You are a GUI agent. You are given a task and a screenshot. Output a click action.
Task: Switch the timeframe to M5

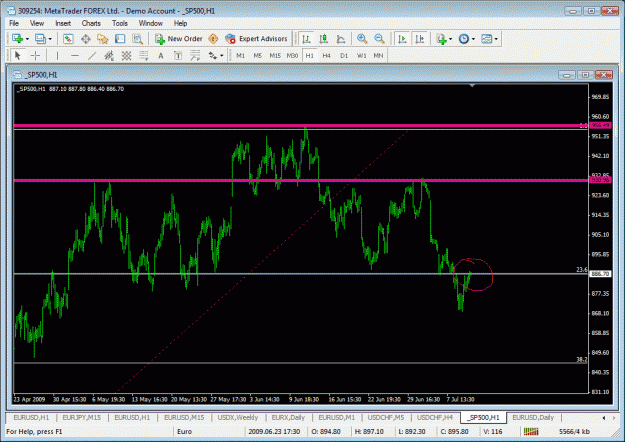tap(257, 55)
